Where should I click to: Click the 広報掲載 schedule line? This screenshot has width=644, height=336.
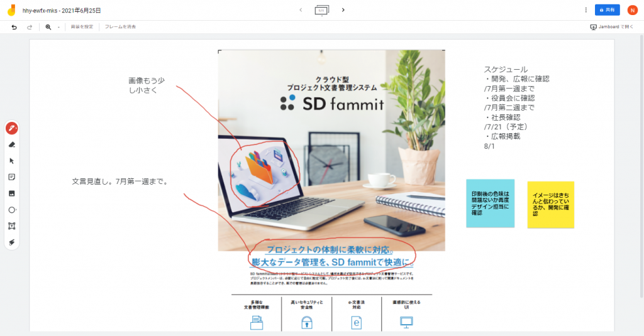502,136
